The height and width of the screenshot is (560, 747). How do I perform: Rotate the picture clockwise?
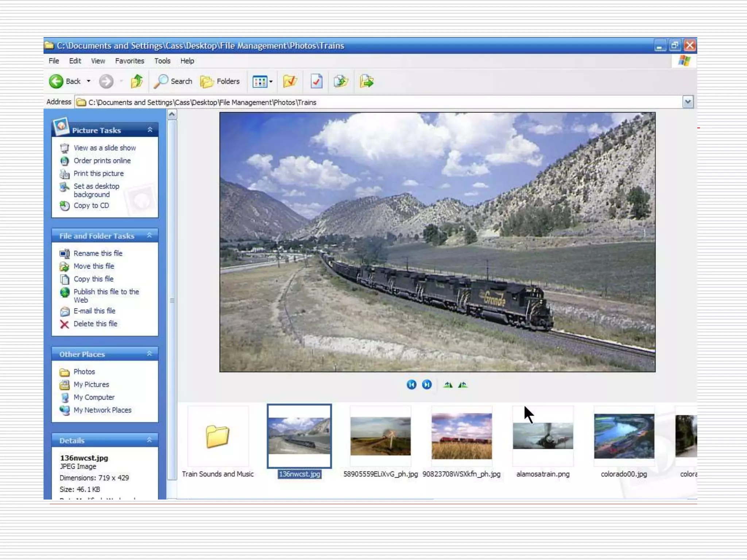click(x=448, y=385)
